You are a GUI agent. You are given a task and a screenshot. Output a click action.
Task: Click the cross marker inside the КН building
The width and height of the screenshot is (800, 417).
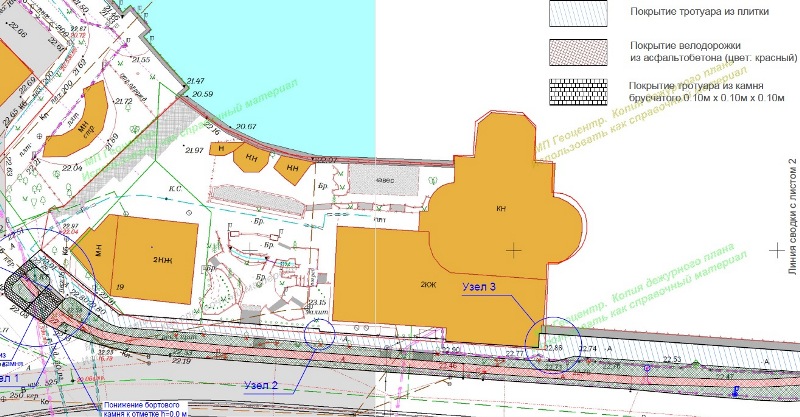(514, 249)
